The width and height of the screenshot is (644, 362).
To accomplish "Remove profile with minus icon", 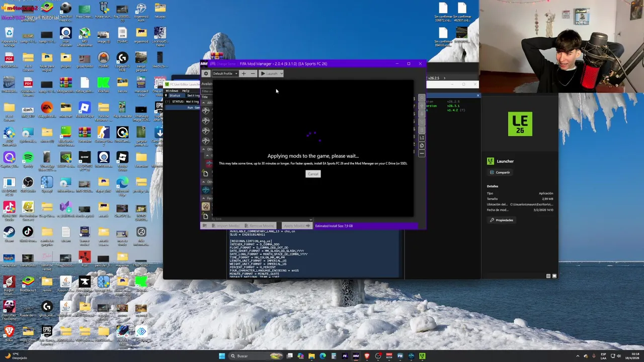I will click(x=253, y=73).
